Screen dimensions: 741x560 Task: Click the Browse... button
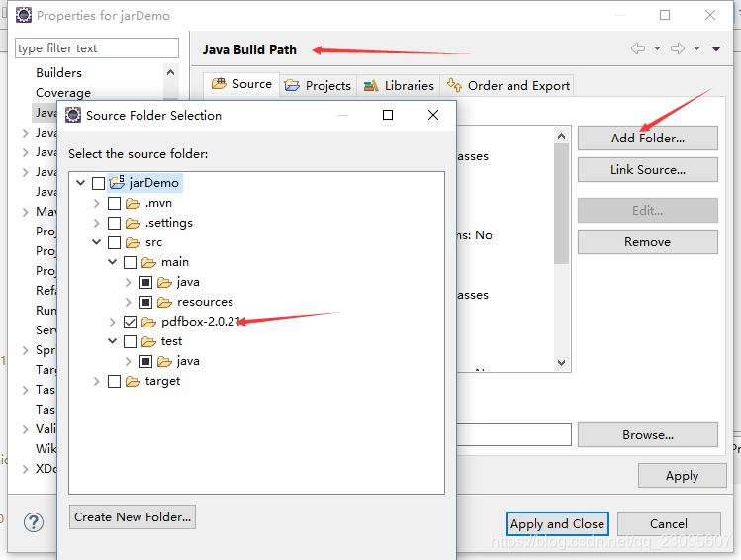point(647,434)
